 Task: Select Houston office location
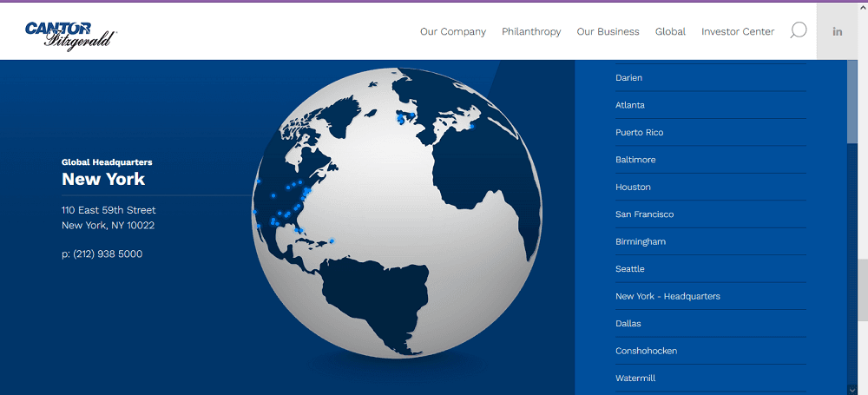pyautogui.click(x=711, y=187)
